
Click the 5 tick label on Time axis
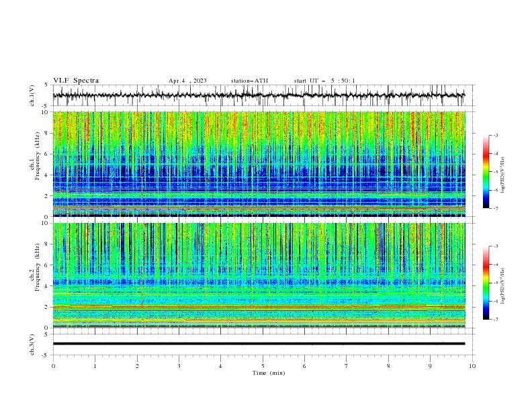coord(263,366)
